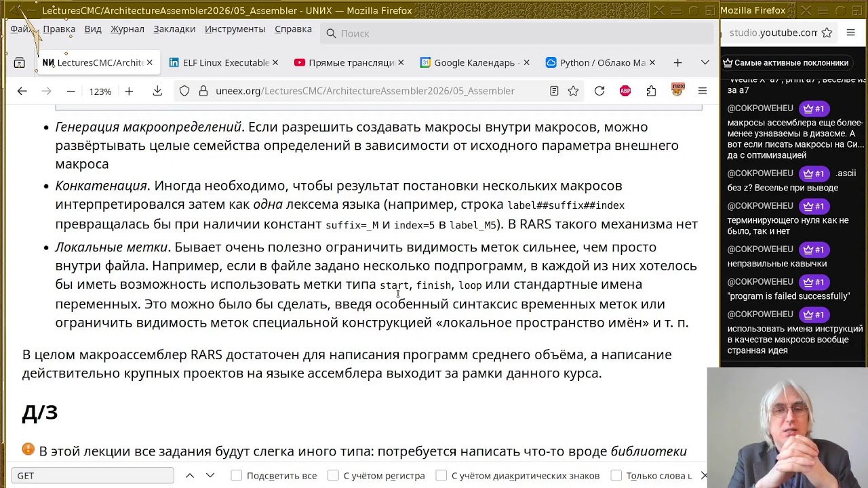Enable С учётом регистра checkbox
Viewport: 868px width, 488px height.
point(333,475)
